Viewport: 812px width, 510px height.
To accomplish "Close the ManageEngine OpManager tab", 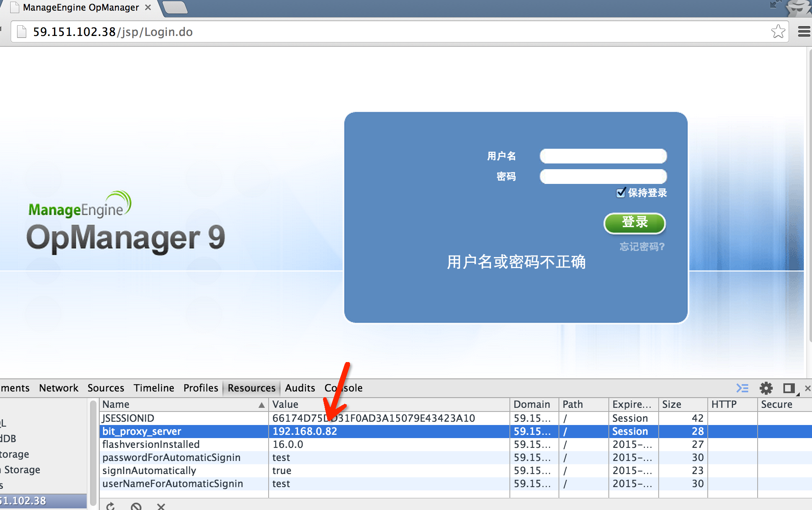I will (x=148, y=7).
